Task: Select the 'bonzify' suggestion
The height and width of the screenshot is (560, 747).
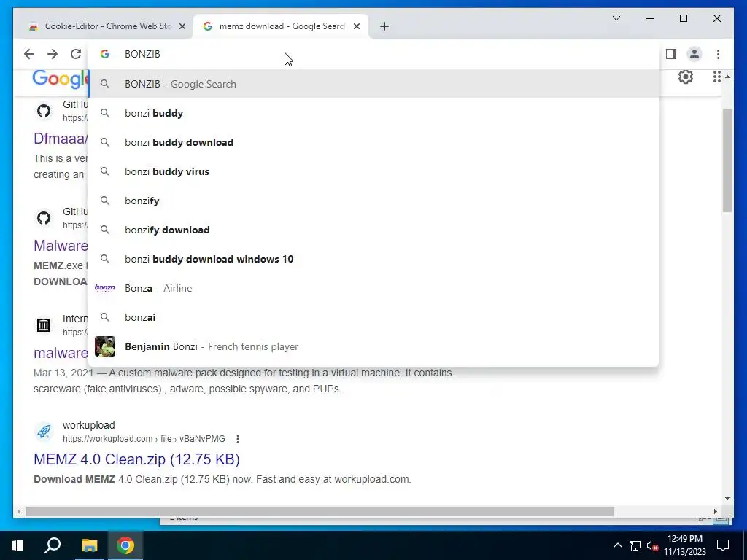Action: pos(374,201)
